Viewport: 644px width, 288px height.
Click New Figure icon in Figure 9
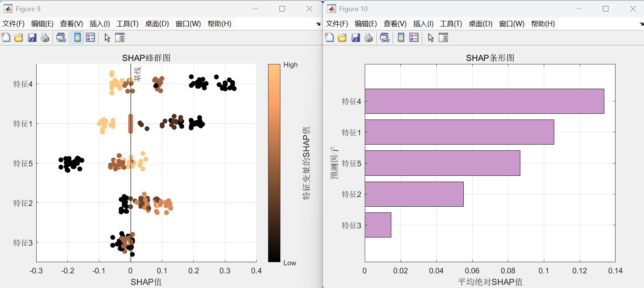point(6,37)
